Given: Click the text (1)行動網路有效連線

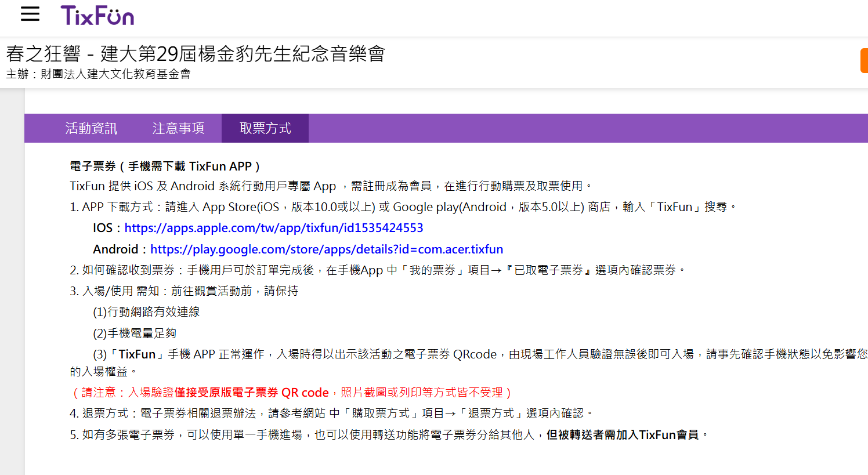Looking at the screenshot, I should point(146,312).
